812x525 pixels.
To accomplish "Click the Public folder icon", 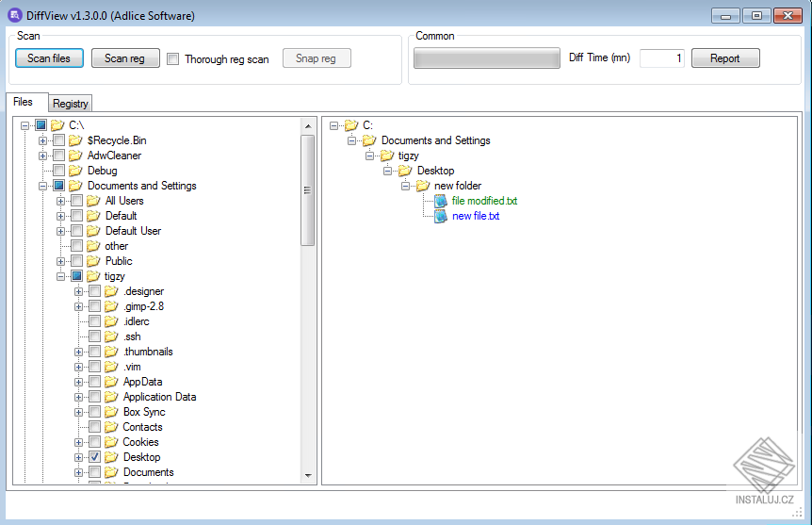I will point(93,261).
